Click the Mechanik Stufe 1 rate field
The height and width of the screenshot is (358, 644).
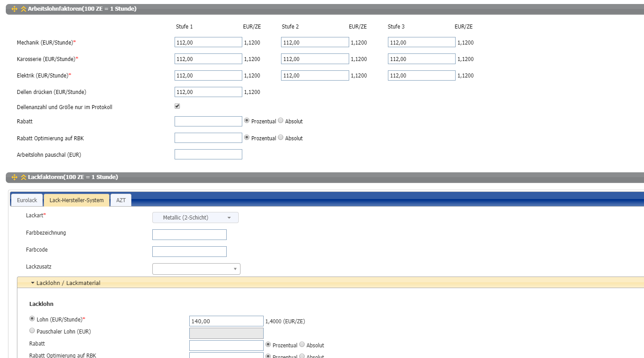pos(208,43)
